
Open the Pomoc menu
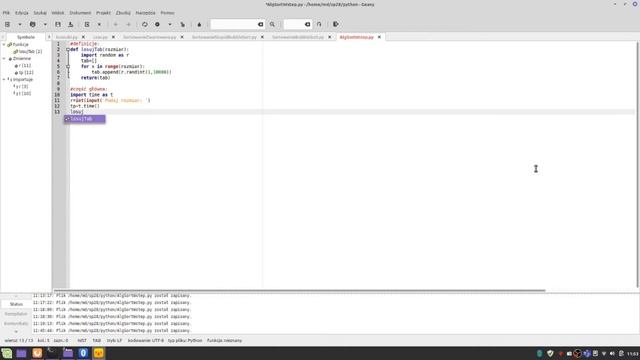[x=167, y=13]
